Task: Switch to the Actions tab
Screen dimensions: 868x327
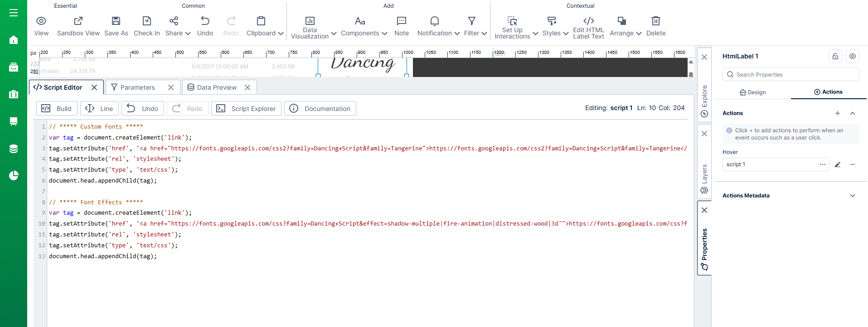Action: pyautogui.click(x=828, y=92)
